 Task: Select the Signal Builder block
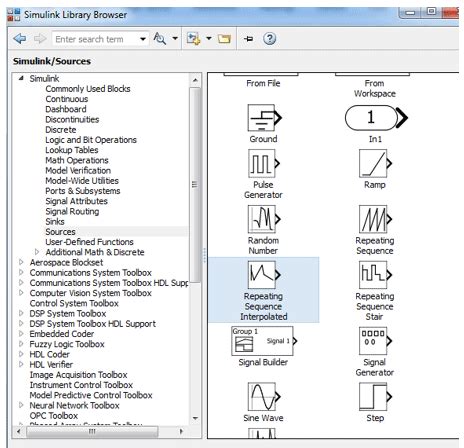pos(264,341)
